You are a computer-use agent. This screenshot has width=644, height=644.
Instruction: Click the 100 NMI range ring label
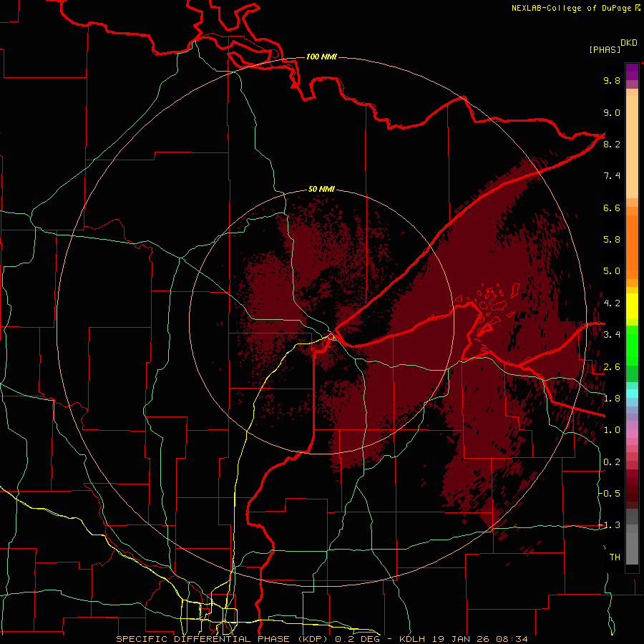(x=321, y=57)
